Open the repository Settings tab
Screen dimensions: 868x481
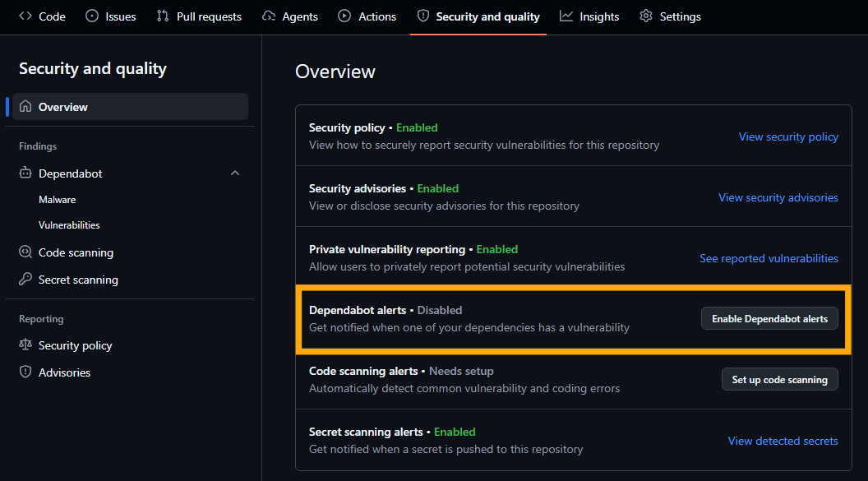click(671, 16)
